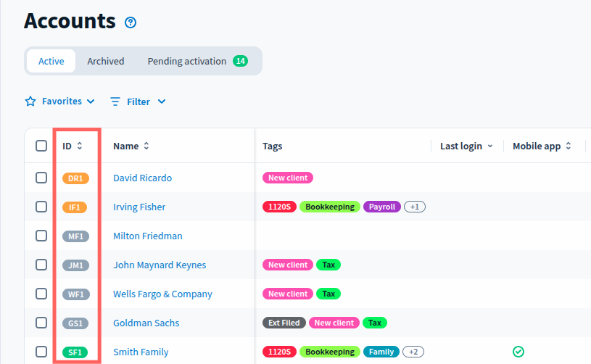This screenshot has height=364, width=591.
Task: Check the box for Irving Fisher
Action: pos(41,207)
